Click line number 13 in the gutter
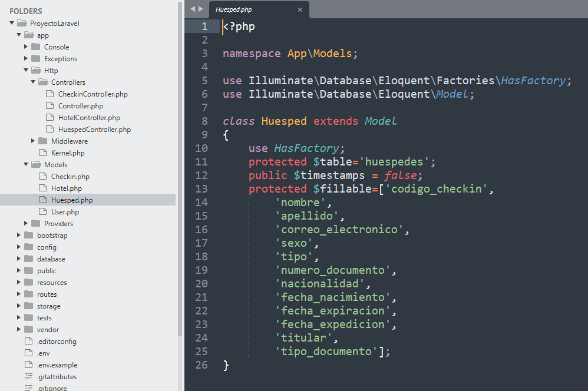This screenshot has width=588, height=391. tap(201, 189)
